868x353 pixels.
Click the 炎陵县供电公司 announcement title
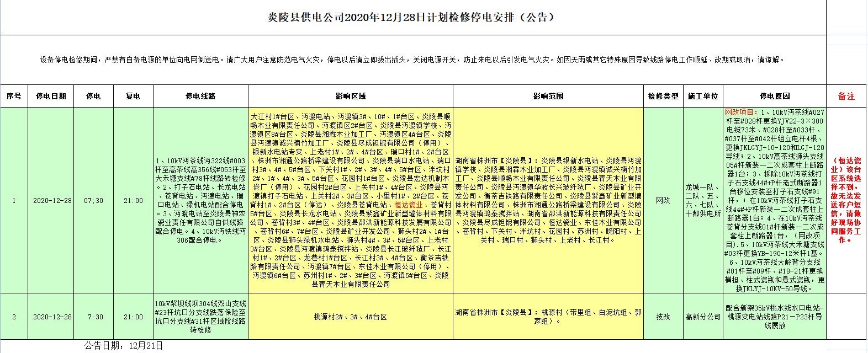(411, 18)
